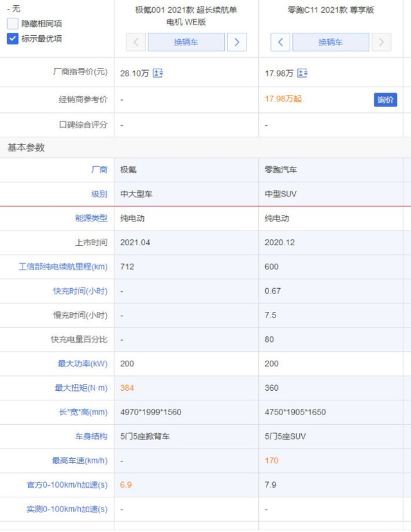The height and width of the screenshot is (532, 411).
Task: Open price breakdown icon next to 17.98万
Action: [x=302, y=73]
